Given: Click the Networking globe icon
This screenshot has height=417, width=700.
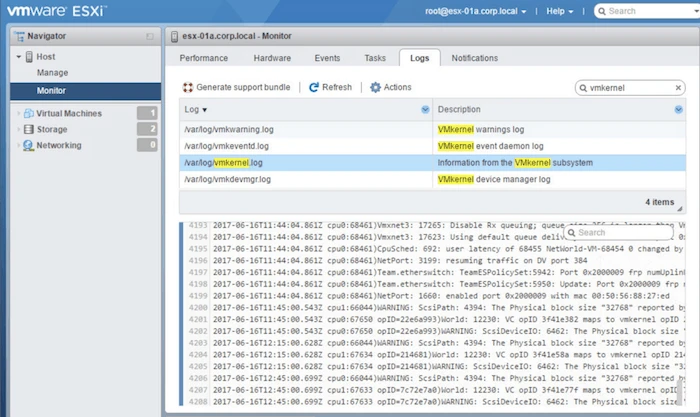Looking at the screenshot, I should click(x=28, y=146).
